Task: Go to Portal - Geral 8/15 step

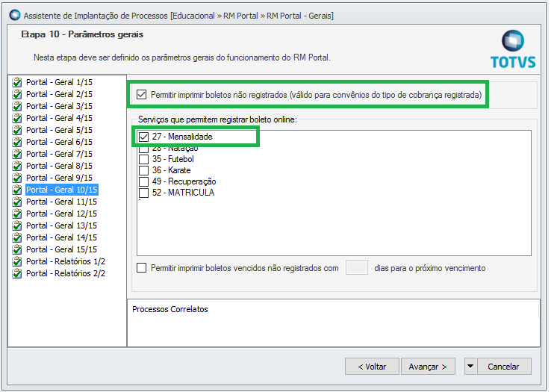Action: (x=59, y=166)
